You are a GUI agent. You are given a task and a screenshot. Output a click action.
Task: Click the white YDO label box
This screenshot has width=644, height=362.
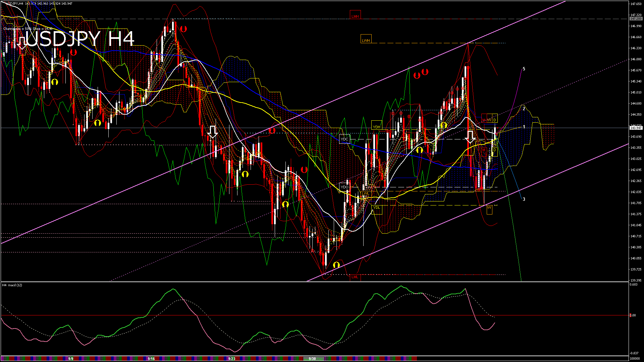(344, 187)
